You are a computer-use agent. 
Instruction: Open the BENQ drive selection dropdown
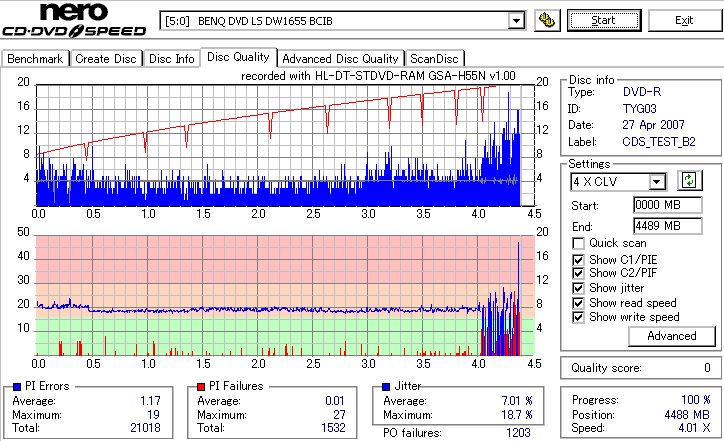[x=516, y=21]
